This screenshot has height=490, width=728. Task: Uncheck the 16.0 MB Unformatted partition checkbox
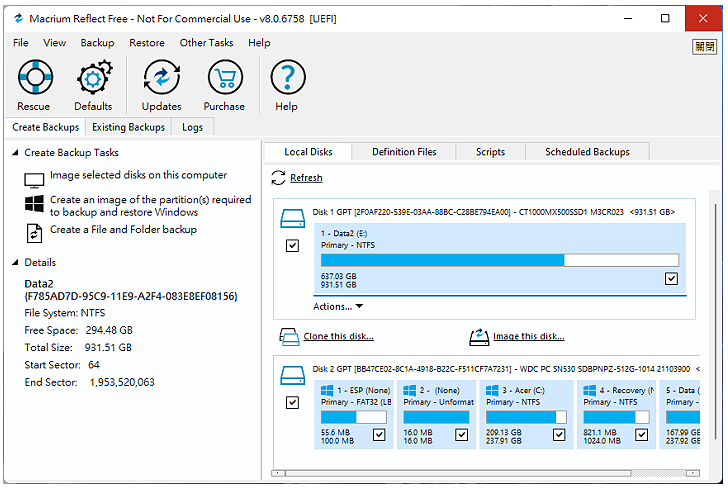[462, 435]
